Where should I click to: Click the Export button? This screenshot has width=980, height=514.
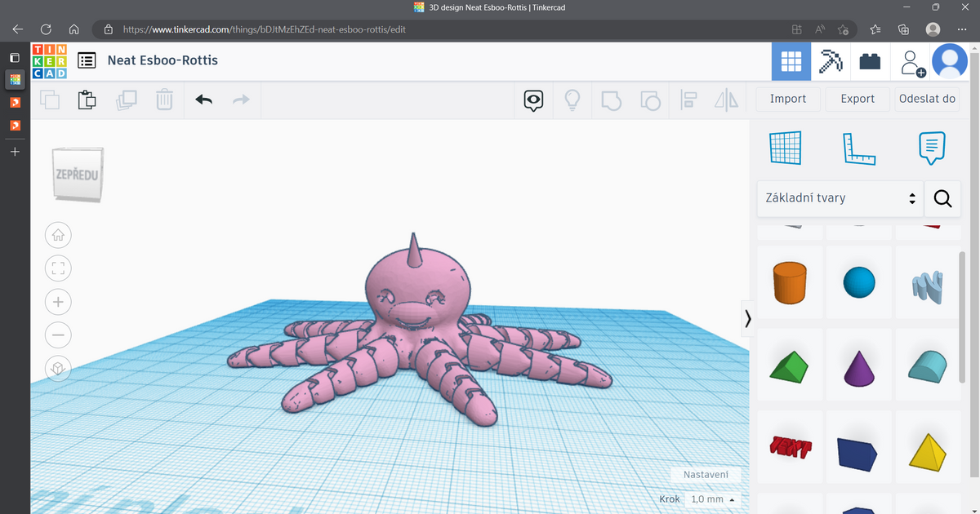click(857, 98)
